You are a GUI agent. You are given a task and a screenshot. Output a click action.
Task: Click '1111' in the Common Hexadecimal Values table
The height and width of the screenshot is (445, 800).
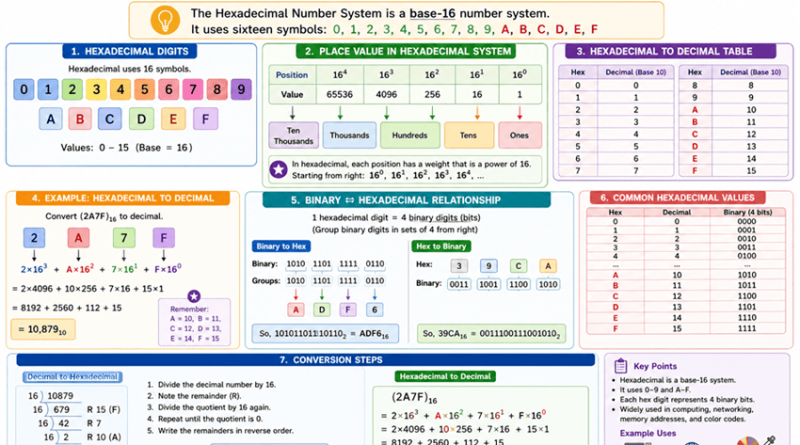click(x=747, y=329)
